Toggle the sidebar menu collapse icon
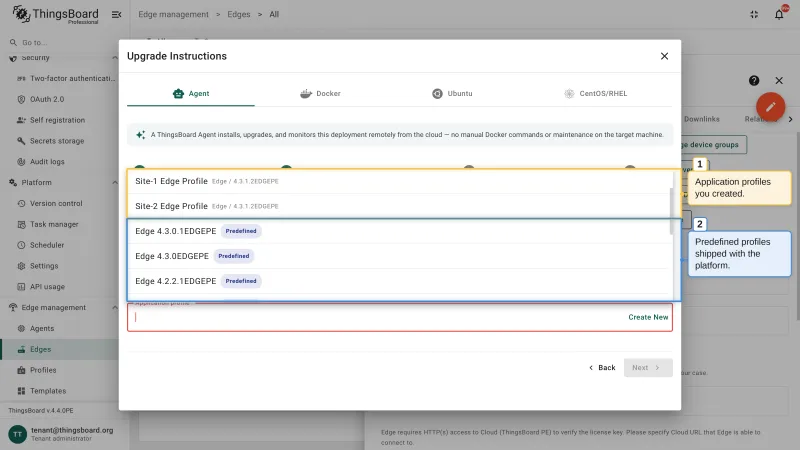This screenshot has width=800, height=450. tap(116, 14)
